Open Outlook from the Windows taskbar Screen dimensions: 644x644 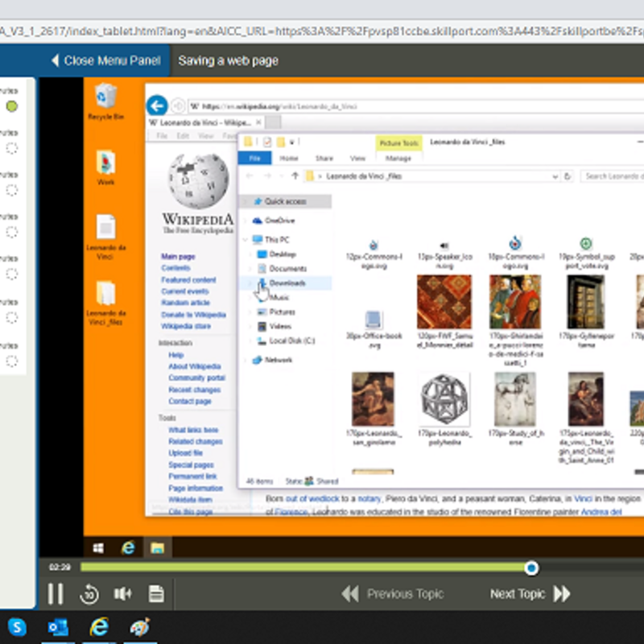click(x=58, y=627)
